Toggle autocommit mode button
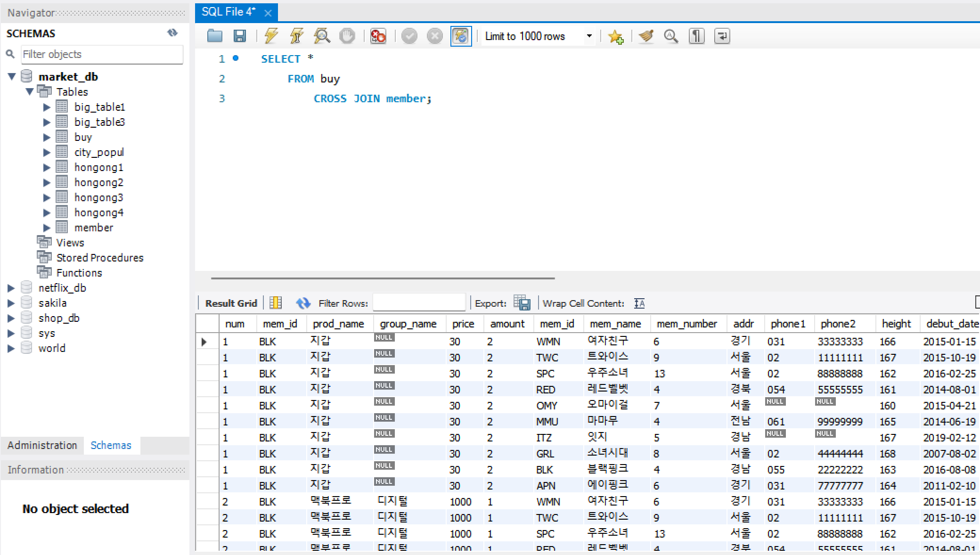The height and width of the screenshot is (555, 980). click(x=461, y=36)
